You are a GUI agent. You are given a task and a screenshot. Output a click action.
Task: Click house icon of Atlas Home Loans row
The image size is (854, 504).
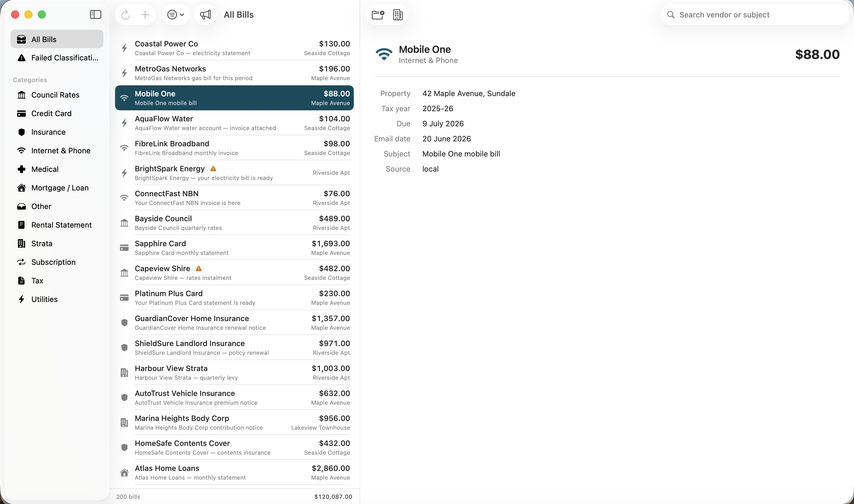[124, 472]
